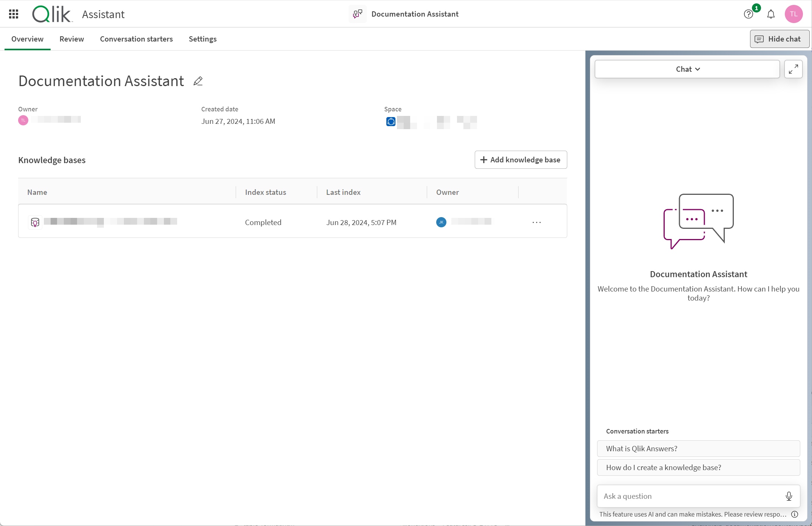Click the grid/apps menu icon
Image resolution: width=812 pixels, height=526 pixels.
click(14, 14)
